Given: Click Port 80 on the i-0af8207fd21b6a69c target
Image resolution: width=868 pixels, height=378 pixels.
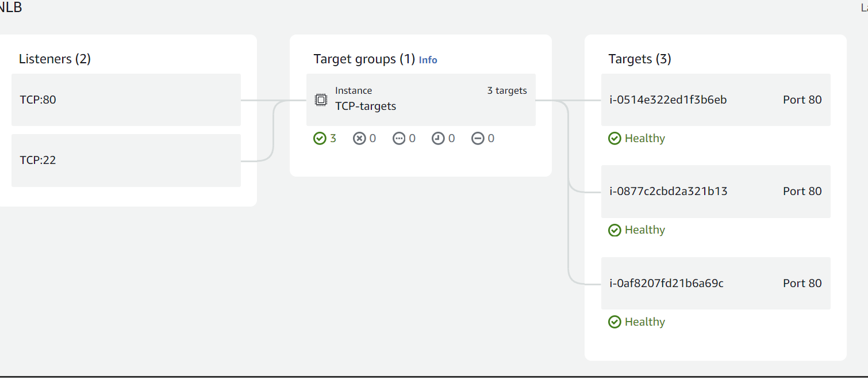Looking at the screenshot, I should (802, 283).
